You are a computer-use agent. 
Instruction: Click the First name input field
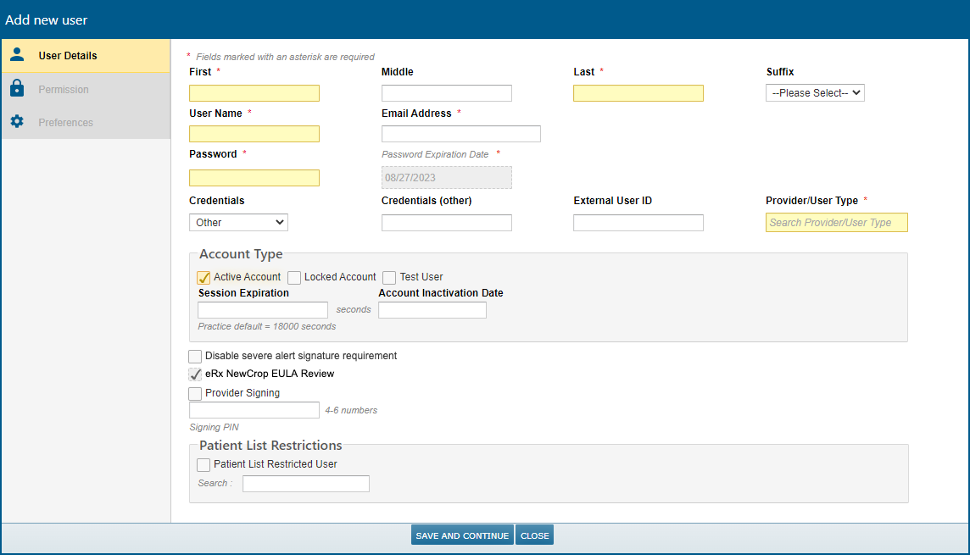[254, 92]
